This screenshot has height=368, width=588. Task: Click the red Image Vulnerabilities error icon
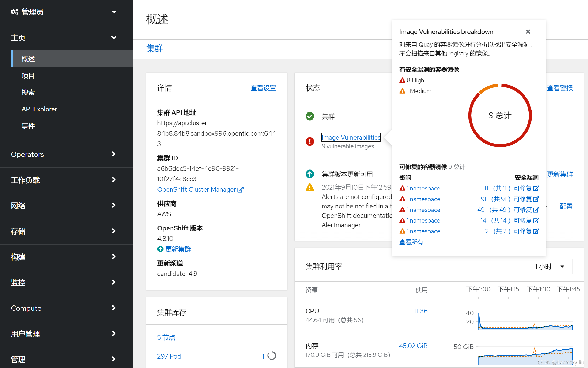click(x=310, y=141)
